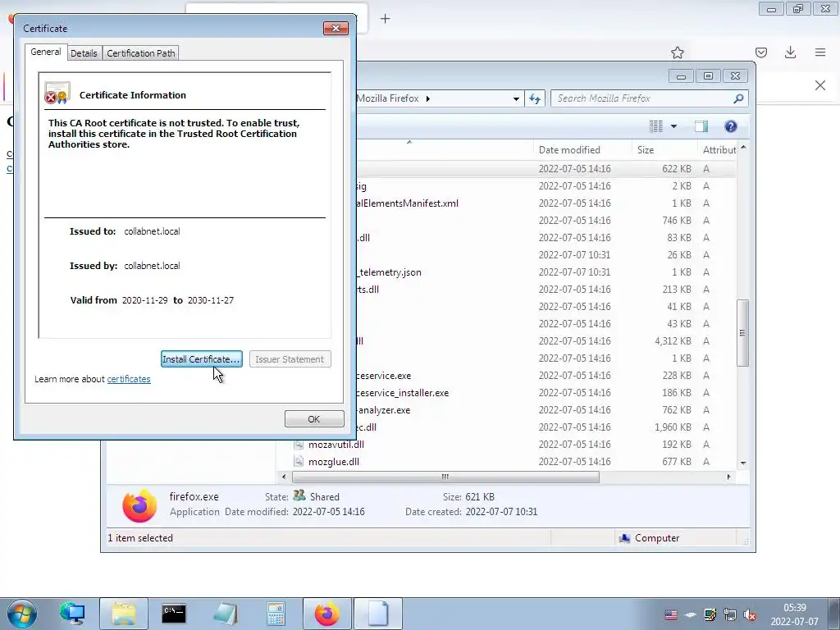This screenshot has width=840, height=630.
Task: Toggle the Explorer preview pane
Action: pos(701,126)
